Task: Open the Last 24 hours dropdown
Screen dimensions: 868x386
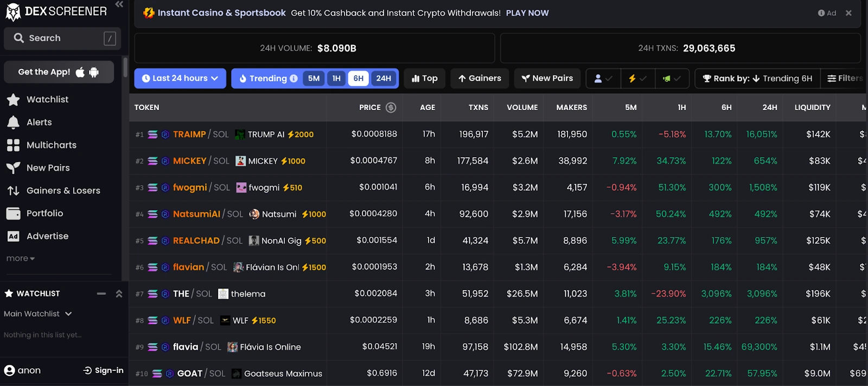Action: [x=180, y=79]
